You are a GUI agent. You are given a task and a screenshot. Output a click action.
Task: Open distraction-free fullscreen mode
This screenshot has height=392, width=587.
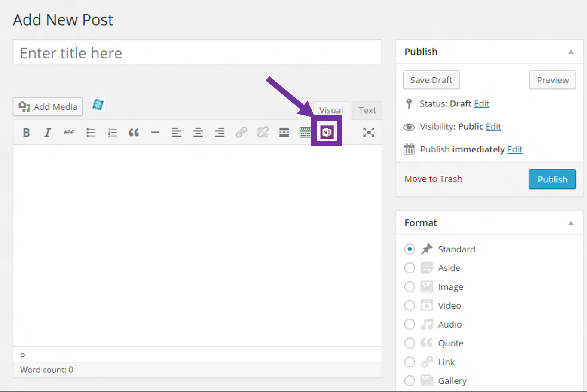click(368, 132)
